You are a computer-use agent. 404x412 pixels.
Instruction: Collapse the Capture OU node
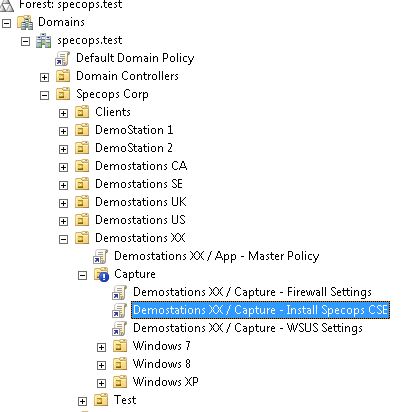82,275
